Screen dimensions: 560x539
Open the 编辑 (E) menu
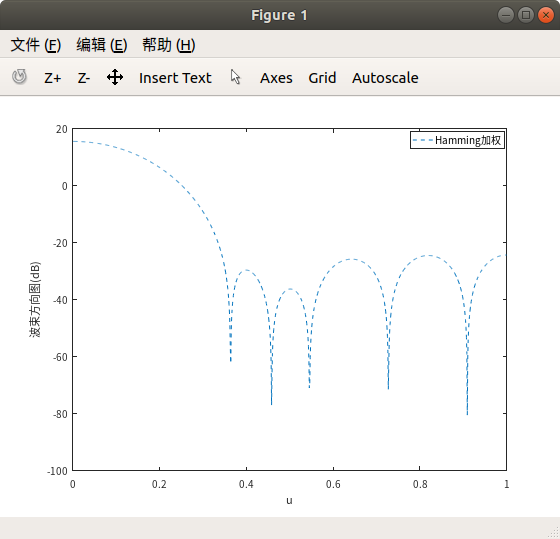(x=102, y=45)
